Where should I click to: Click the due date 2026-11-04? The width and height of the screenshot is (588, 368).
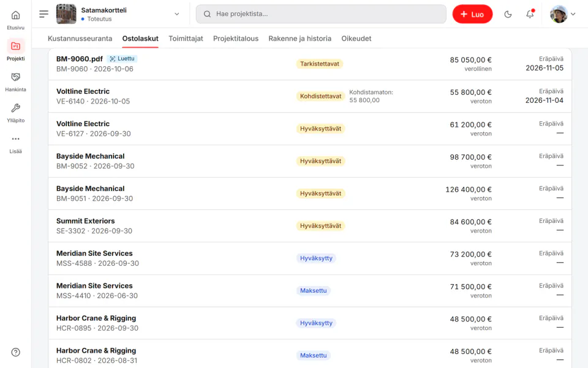pos(545,100)
